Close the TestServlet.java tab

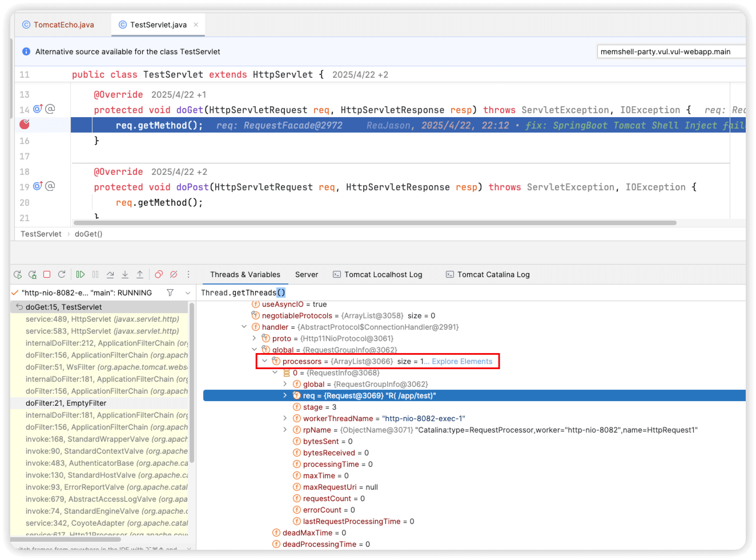tap(196, 25)
